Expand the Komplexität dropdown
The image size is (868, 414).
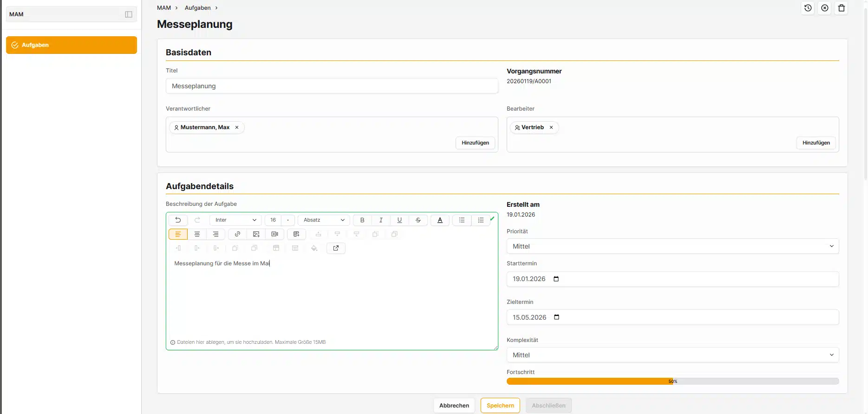coord(672,355)
